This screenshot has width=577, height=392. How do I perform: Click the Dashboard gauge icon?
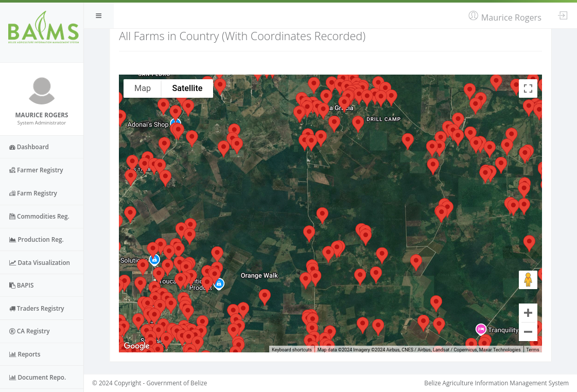coord(12,147)
